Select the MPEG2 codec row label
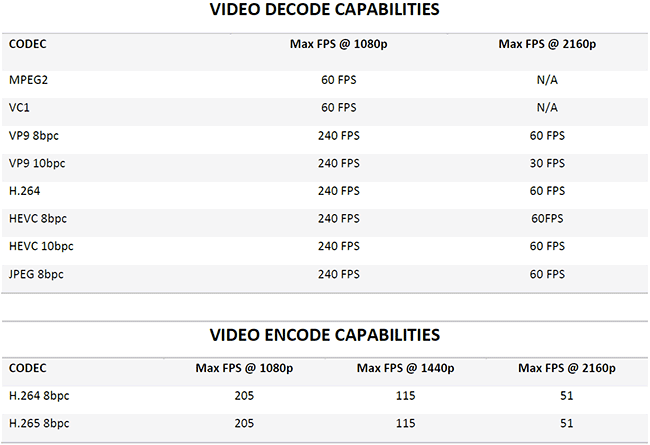This screenshot has height=445, width=650. click(x=29, y=79)
